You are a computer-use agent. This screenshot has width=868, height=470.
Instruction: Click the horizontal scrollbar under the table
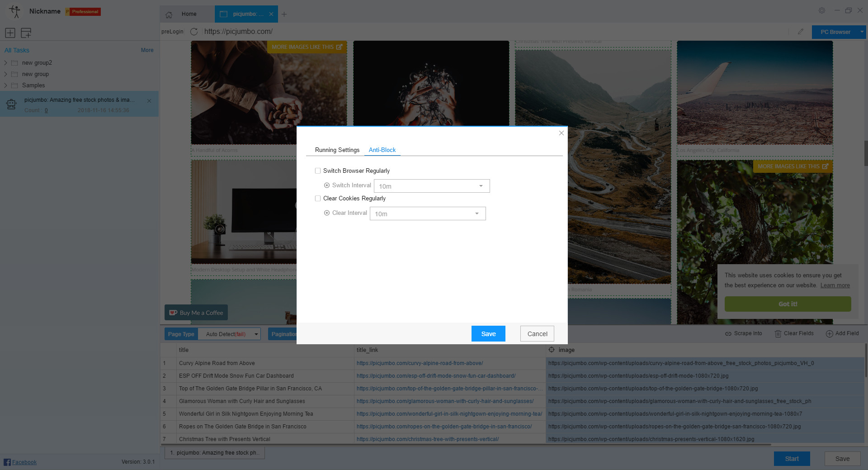[x=466, y=445]
